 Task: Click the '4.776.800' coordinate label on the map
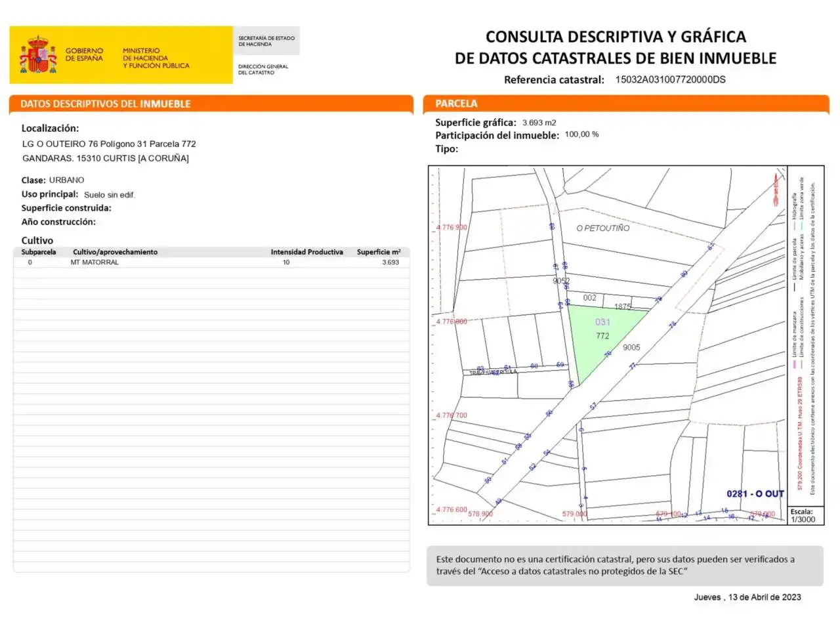pos(451,322)
